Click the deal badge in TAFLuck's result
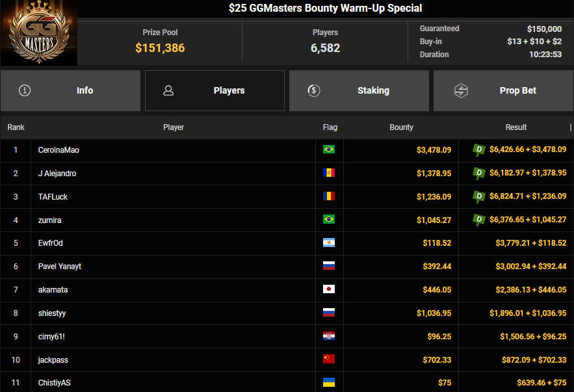The height and width of the screenshot is (392, 574). 479,196
